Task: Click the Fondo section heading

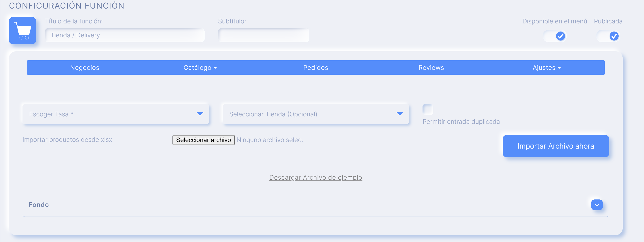Action: pos(39,205)
